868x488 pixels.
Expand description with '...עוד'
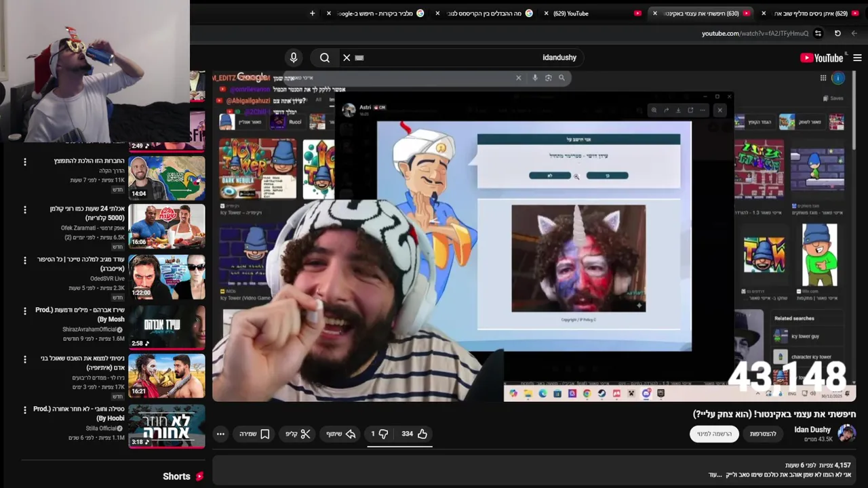tap(715, 475)
